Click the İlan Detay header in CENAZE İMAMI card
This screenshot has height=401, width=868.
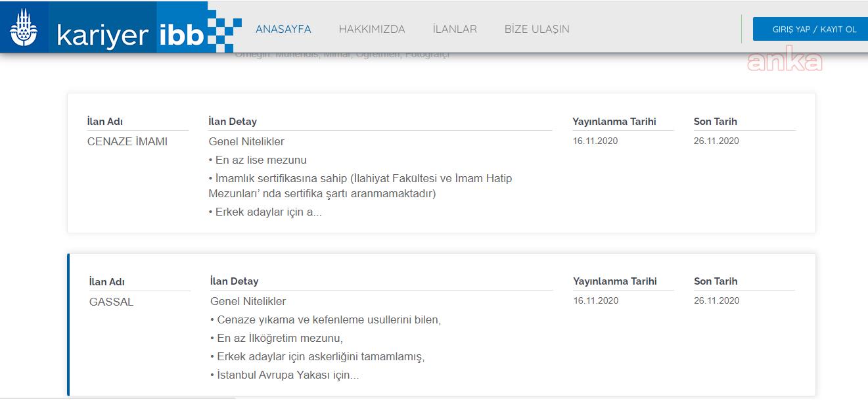[x=233, y=122]
